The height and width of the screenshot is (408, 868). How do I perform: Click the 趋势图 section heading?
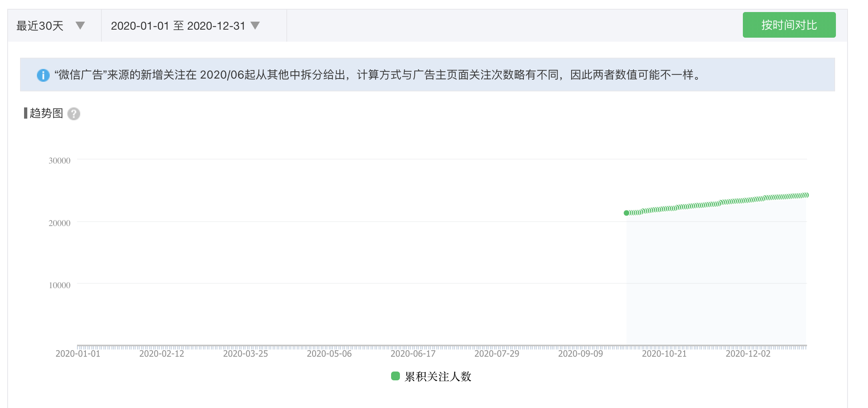[47, 113]
